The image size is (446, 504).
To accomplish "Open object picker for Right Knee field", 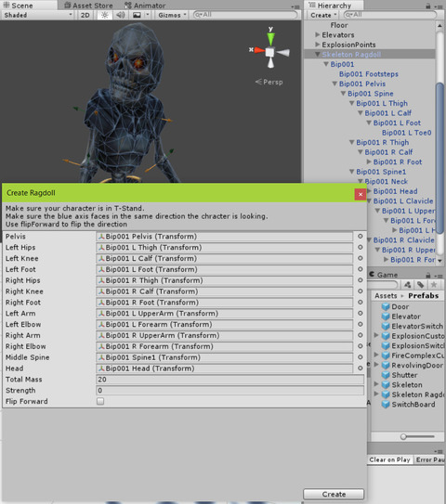I will [x=361, y=291].
